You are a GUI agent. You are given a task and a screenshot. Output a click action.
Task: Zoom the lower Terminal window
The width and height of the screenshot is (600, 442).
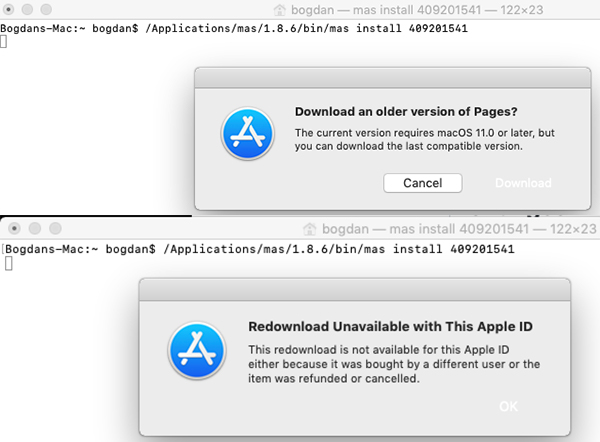click(x=55, y=228)
